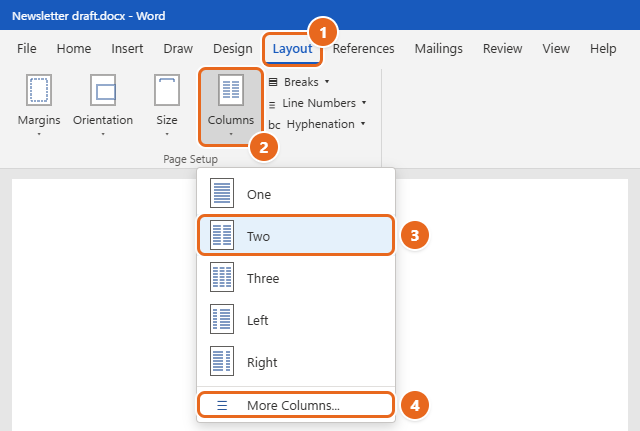Click the "Margins" label
The image size is (640, 431).
click(39, 120)
